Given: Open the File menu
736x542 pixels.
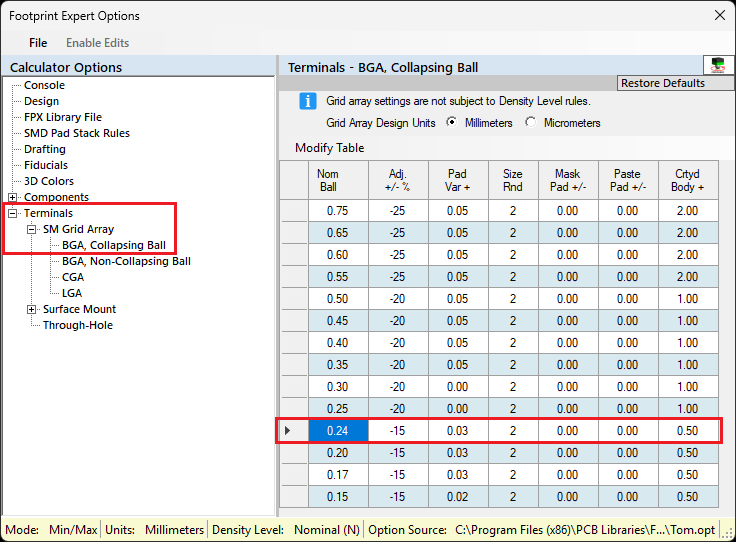Looking at the screenshot, I should [x=38, y=43].
